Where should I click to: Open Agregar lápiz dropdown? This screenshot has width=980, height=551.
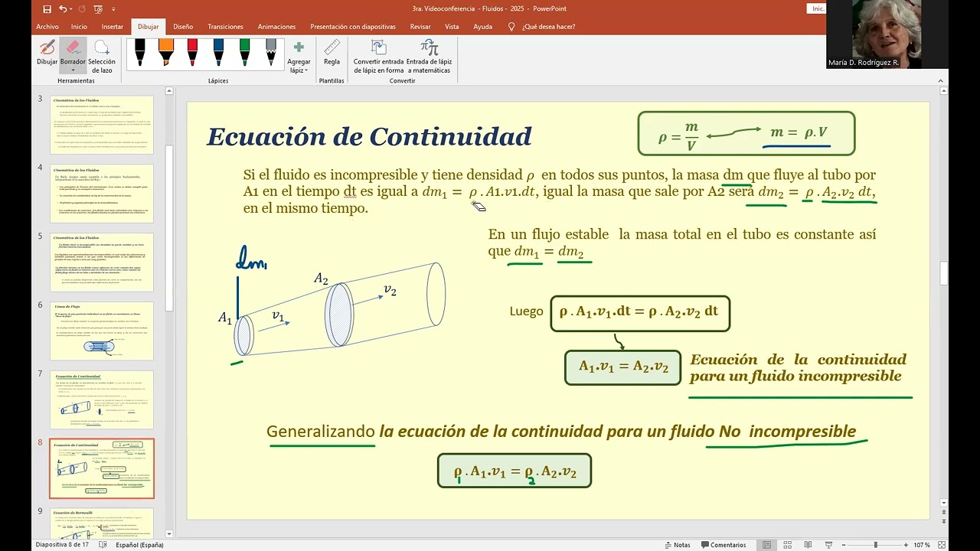coord(299,57)
